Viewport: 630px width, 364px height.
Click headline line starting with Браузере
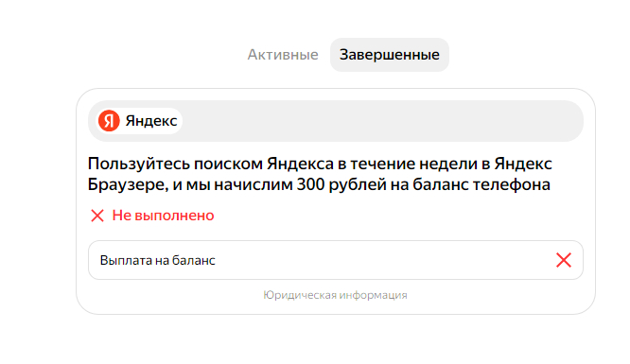click(x=319, y=184)
